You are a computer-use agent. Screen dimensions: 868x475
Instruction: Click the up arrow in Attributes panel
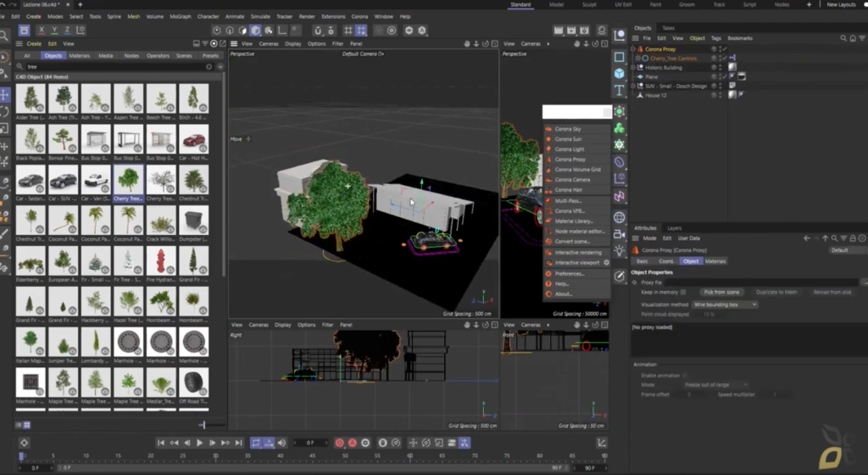(825, 238)
